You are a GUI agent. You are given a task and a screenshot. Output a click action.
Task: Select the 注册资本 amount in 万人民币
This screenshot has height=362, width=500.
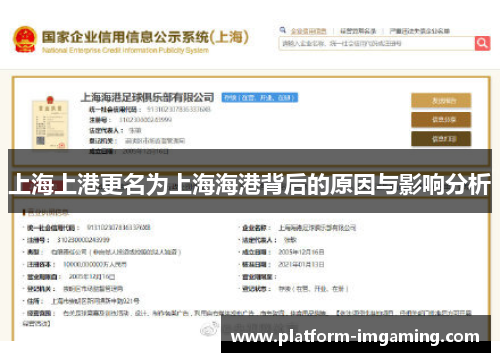95,264
